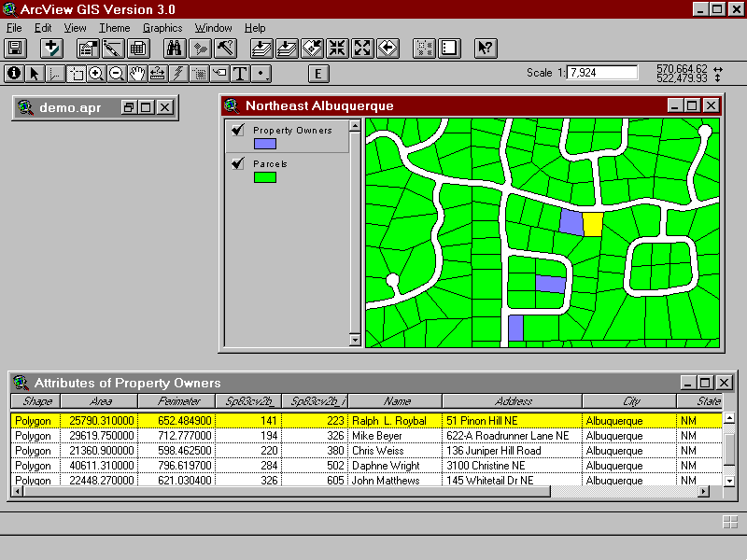Click the Address column header
Image resolution: width=747 pixels, height=560 pixels.
[512, 401]
